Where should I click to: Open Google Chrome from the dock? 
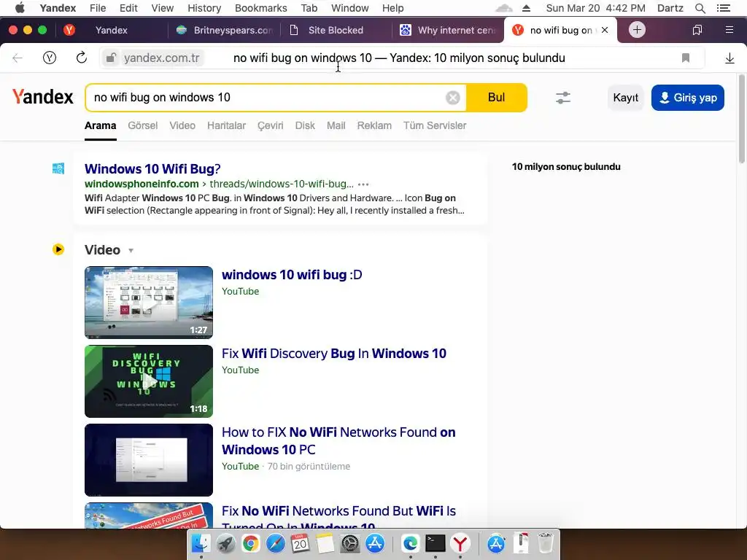click(x=251, y=543)
